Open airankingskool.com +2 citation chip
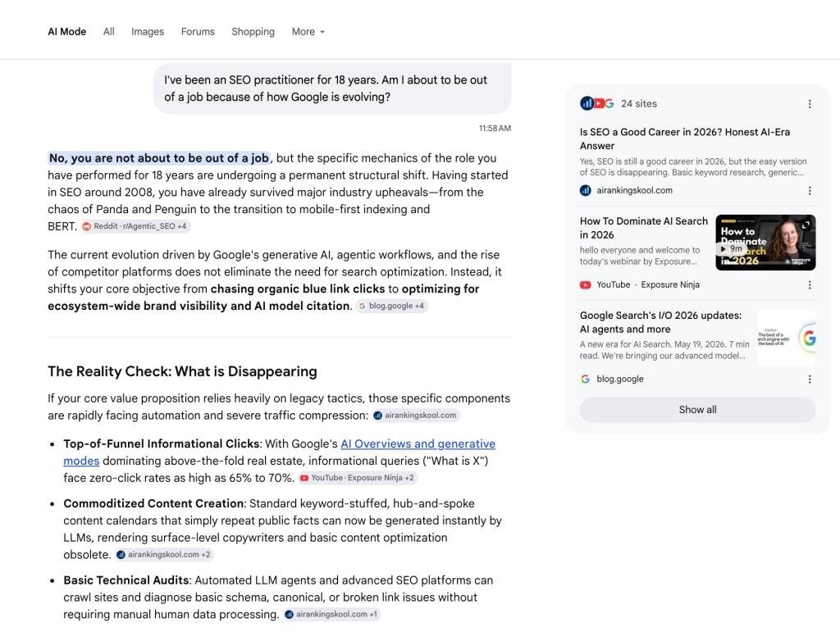This screenshot has width=840, height=632. (x=164, y=555)
